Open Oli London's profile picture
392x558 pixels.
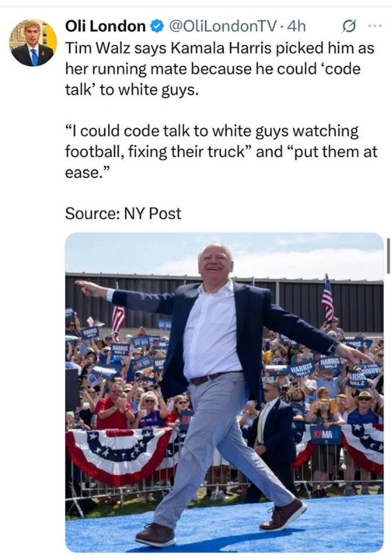33,43
